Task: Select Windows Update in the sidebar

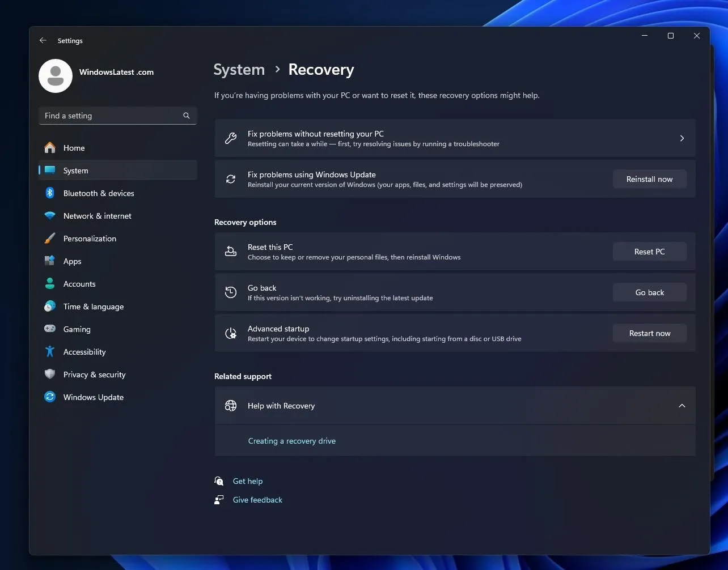Action: pyautogui.click(x=92, y=397)
